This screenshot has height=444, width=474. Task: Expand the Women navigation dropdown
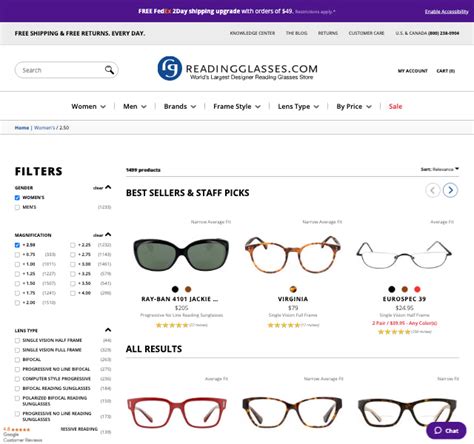coord(88,106)
